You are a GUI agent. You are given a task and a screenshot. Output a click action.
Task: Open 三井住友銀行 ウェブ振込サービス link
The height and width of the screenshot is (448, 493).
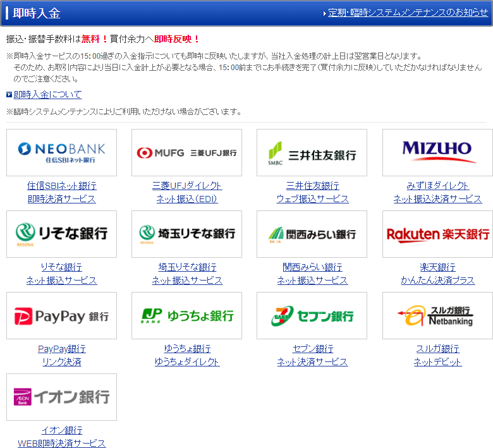[312, 192]
